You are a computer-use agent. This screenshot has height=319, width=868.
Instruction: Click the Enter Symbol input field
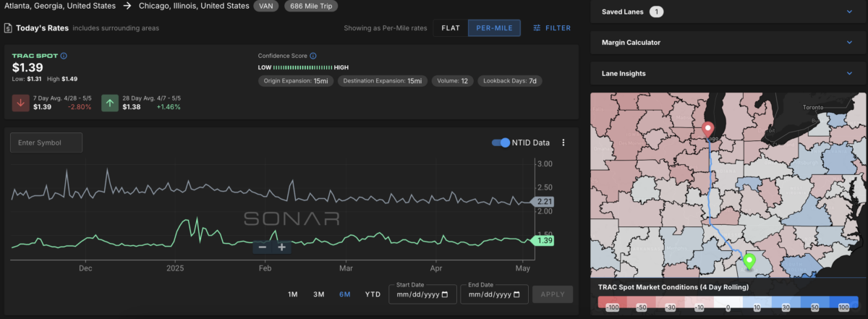(46, 143)
